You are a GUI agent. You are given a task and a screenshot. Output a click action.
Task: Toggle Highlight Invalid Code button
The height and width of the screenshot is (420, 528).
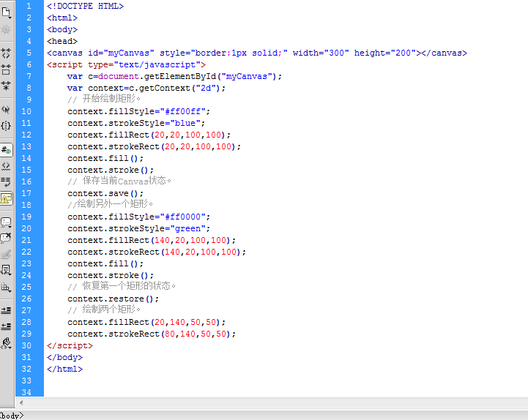[x=7, y=166]
